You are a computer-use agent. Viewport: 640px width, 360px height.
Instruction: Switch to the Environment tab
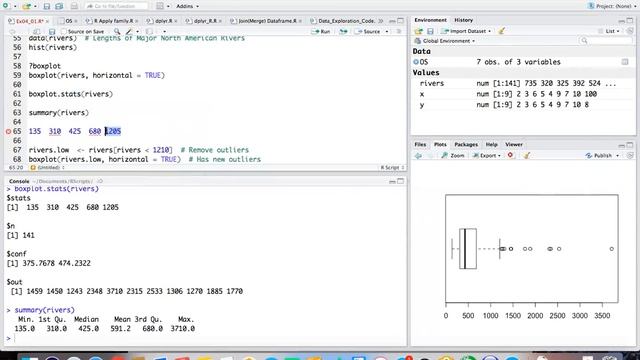pyautogui.click(x=430, y=20)
